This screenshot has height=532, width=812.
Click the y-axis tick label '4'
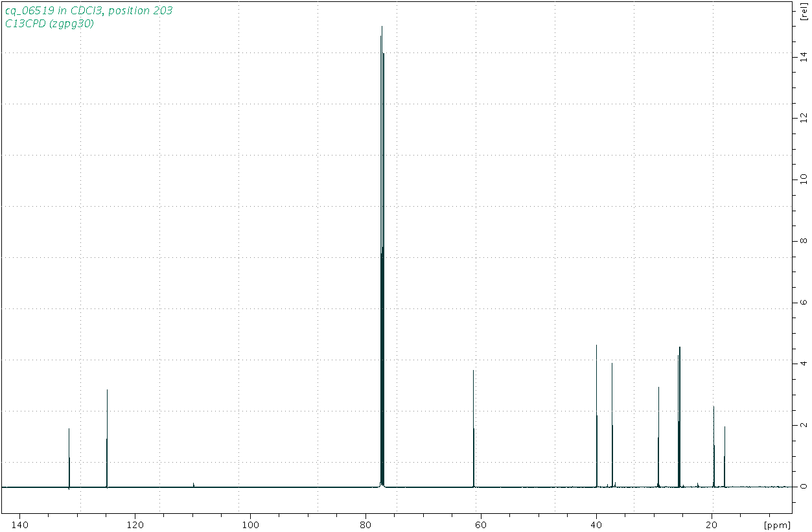click(x=804, y=364)
